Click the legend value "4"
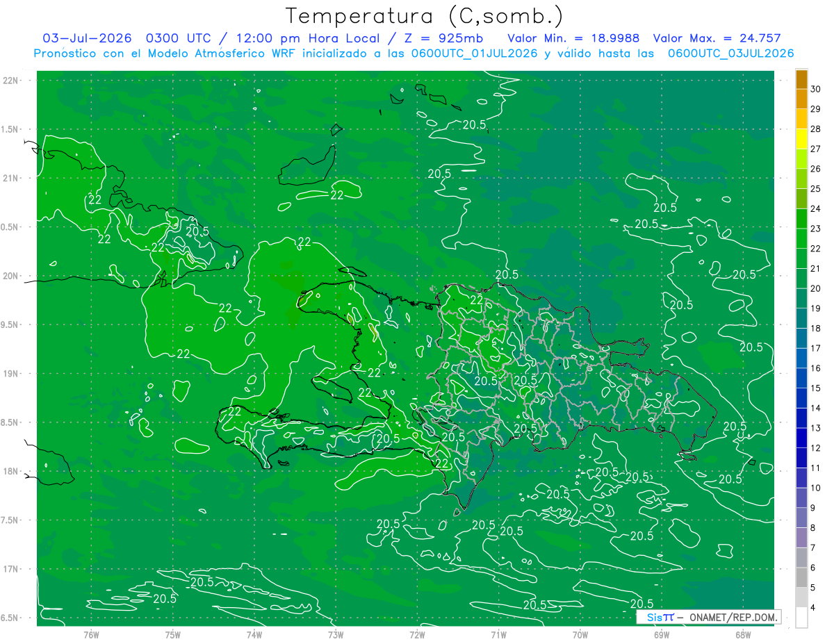 click(x=813, y=608)
